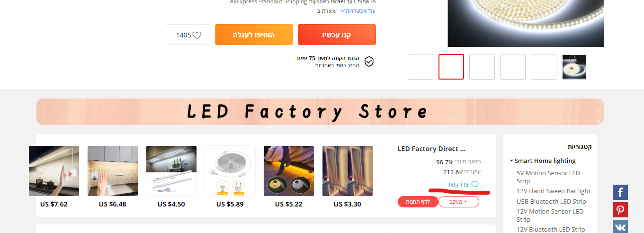Open 5V Motion Sensor LED Strip category

coord(548,177)
